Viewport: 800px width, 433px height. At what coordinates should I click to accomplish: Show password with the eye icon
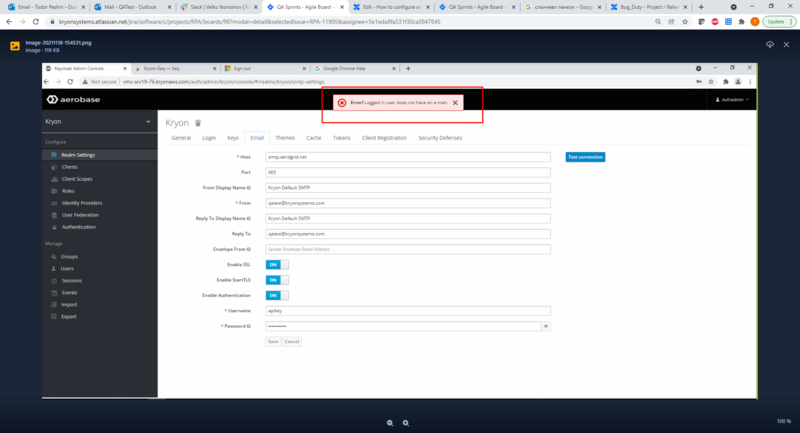pos(546,326)
